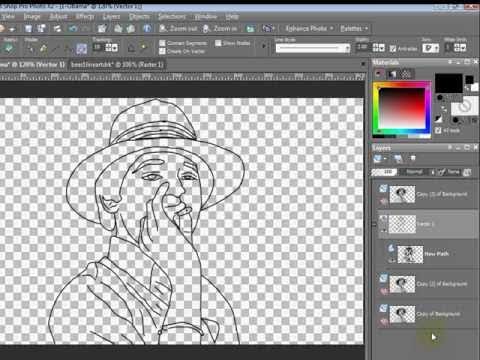Swap foreground and background materials icon
Image resolution: width=480 pixels, height=360 pixels.
pyautogui.click(x=443, y=108)
